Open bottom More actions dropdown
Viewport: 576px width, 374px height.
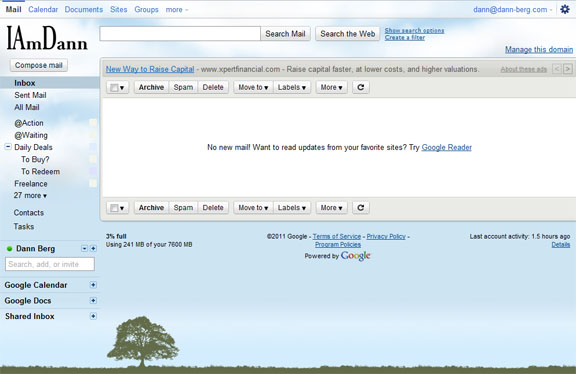pos(331,208)
